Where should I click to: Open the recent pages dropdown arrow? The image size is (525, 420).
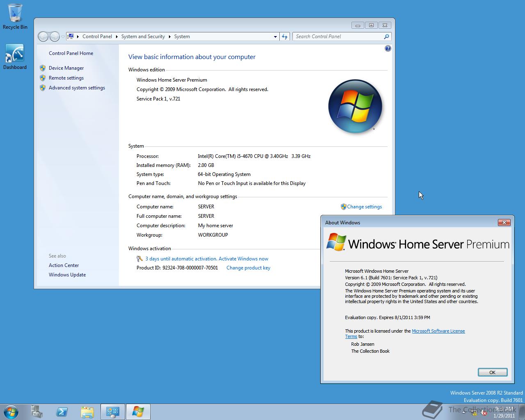63,37
